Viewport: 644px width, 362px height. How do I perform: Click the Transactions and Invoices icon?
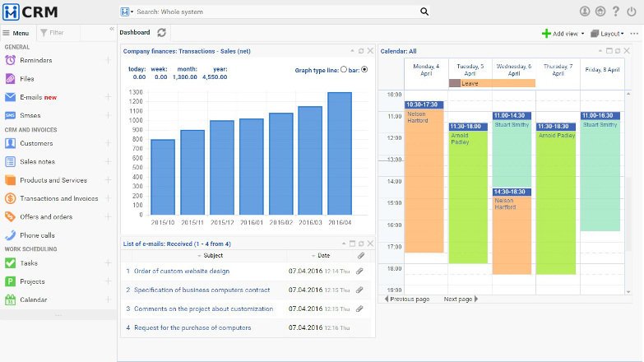10,198
